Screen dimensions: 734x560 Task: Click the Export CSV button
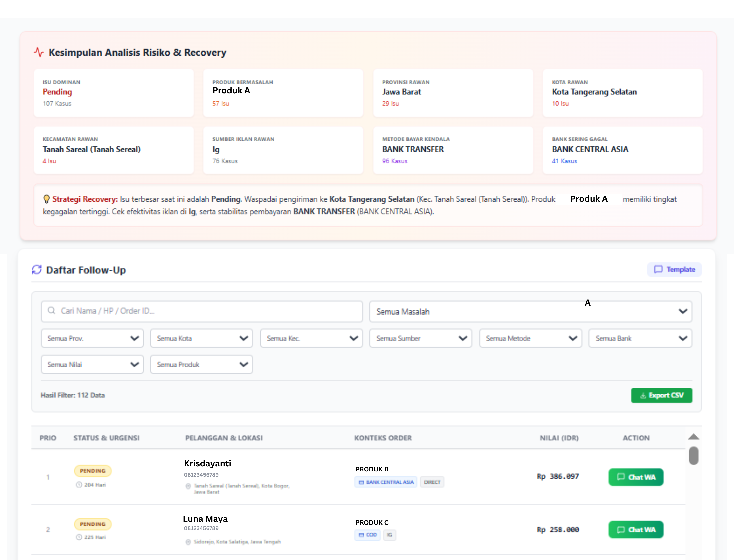[662, 395]
